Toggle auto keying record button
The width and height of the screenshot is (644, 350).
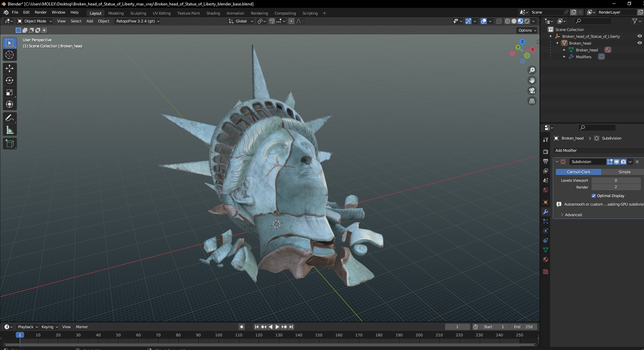click(x=242, y=327)
